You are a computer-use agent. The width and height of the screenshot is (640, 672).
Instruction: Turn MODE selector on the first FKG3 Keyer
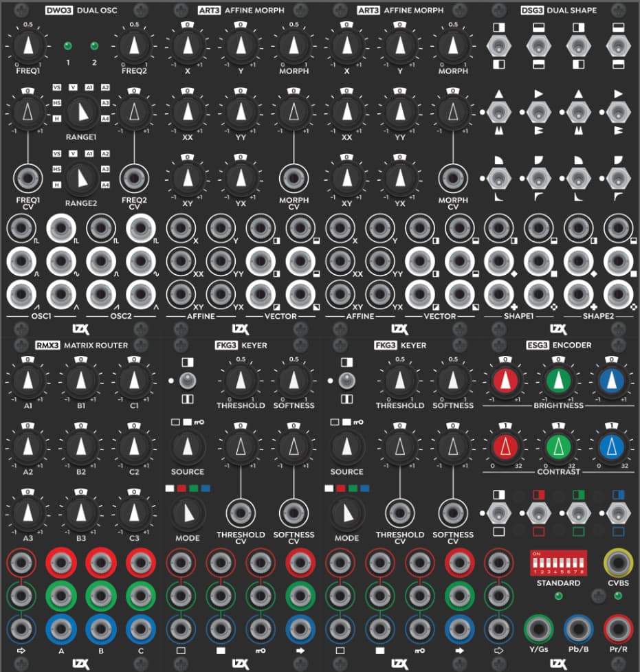(188, 513)
